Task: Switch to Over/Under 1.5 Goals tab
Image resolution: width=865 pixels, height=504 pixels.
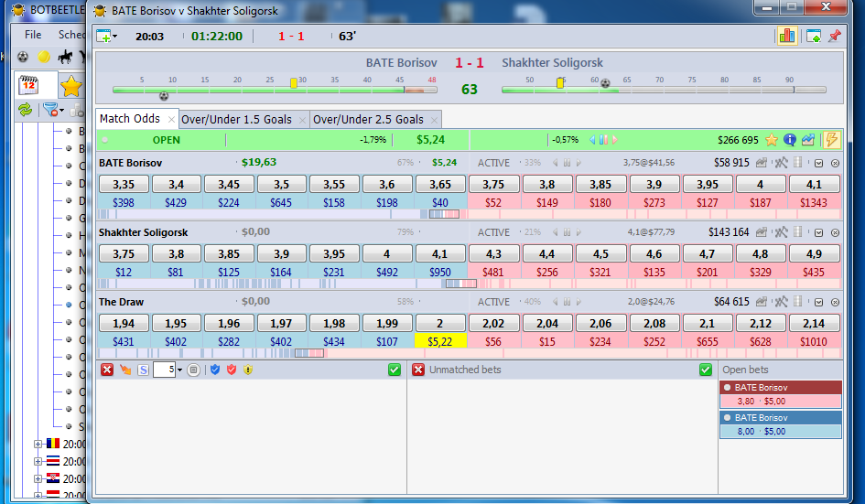Action: point(236,119)
